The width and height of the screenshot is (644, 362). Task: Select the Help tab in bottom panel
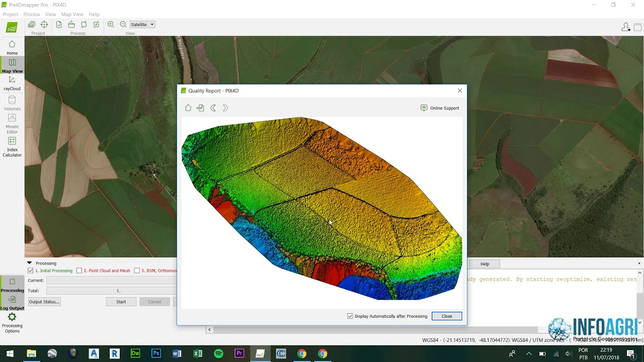click(485, 264)
